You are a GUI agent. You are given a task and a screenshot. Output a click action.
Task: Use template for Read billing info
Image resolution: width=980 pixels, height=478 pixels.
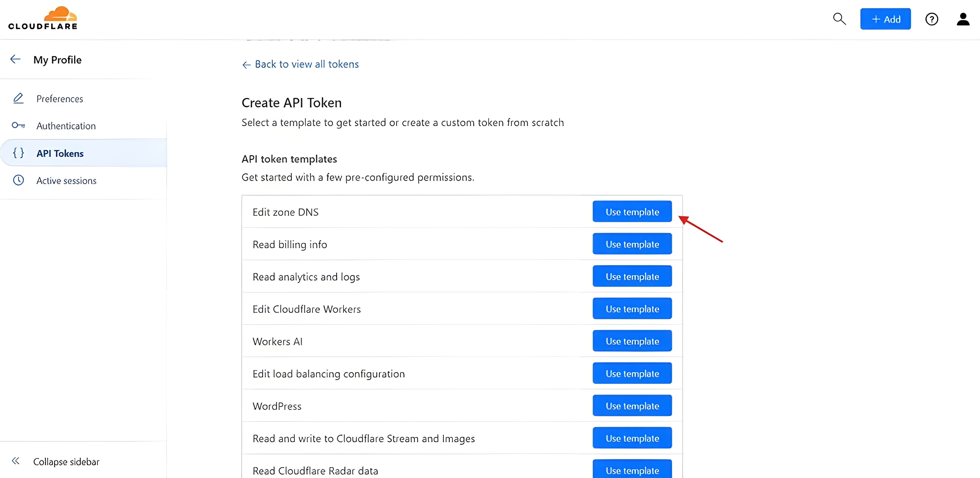tap(632, 244)
